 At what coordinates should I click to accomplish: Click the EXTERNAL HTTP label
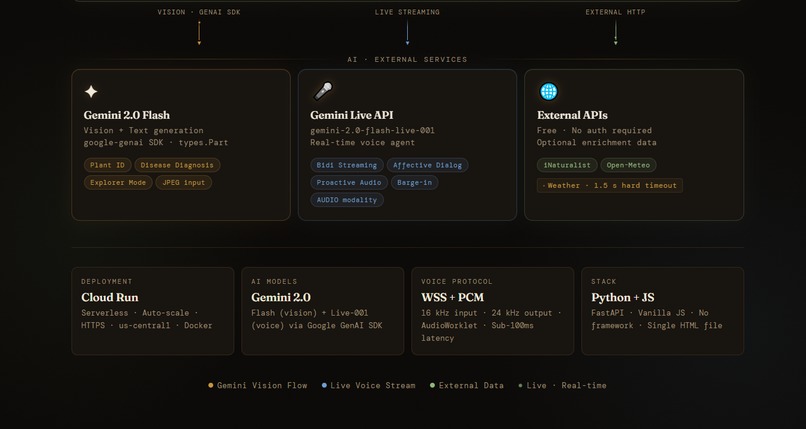click(x=615, y=12)
